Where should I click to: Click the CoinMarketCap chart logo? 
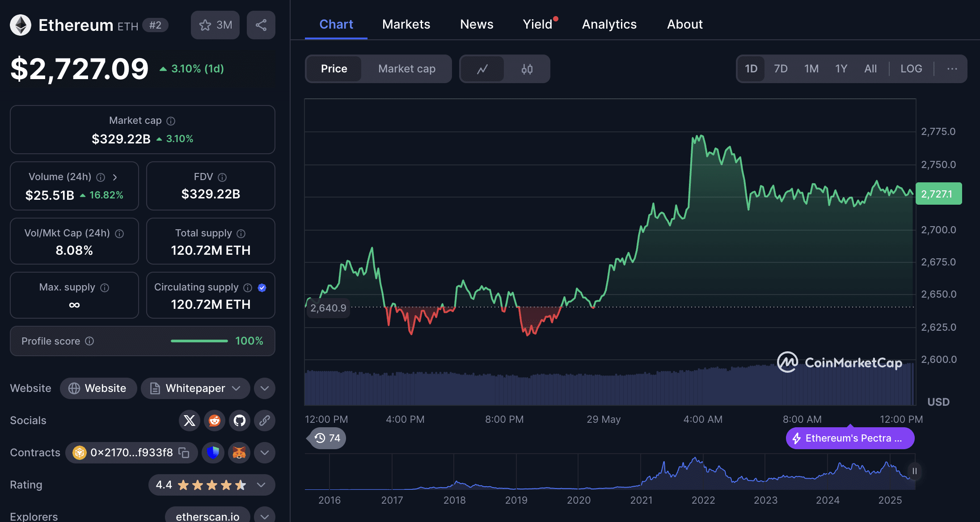[x=840, y=362]
